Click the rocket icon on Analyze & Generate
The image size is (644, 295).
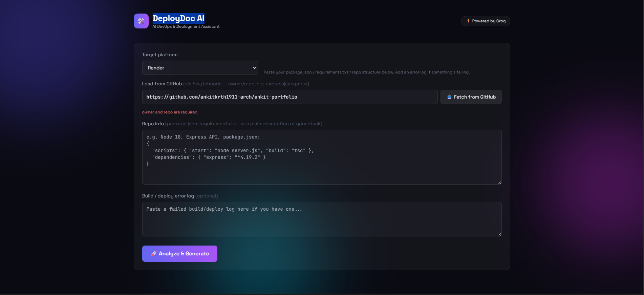[154, 254]
